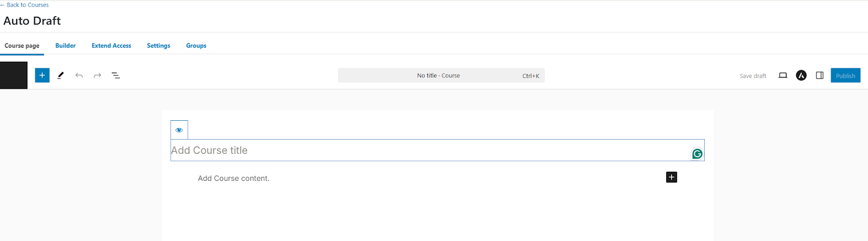
Task: Toggle the Settings sidebar panel icon
Action: (x=820, y=75)
